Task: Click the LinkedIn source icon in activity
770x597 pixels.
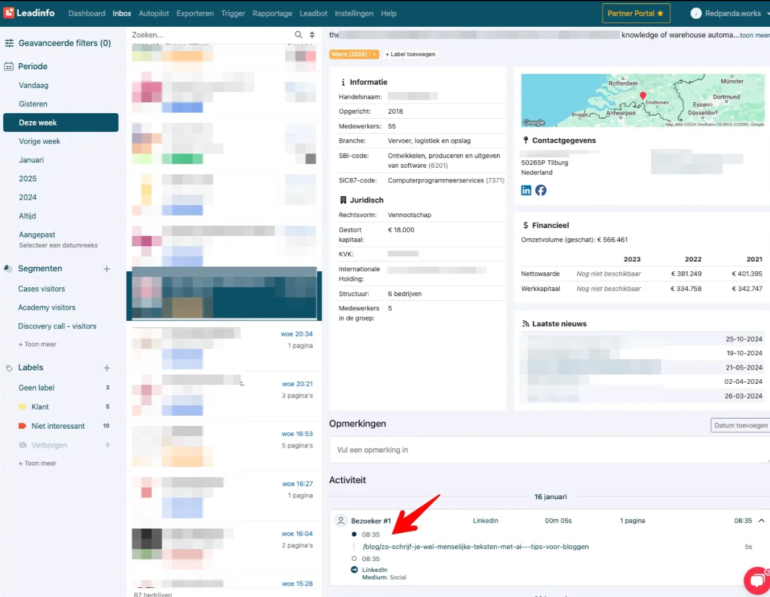Action: point(354,570)
